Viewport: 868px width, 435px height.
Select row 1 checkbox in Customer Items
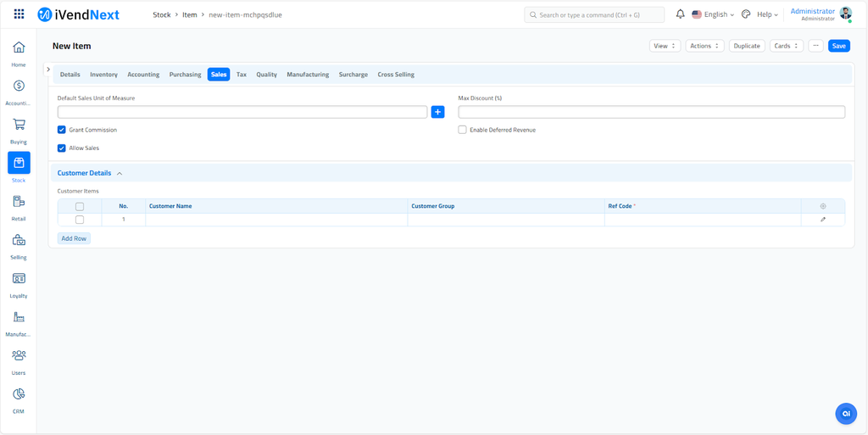80,220
